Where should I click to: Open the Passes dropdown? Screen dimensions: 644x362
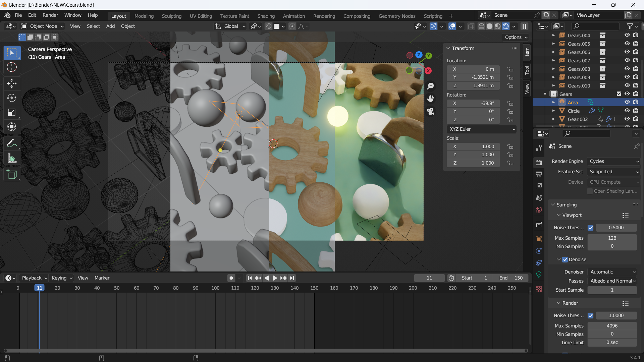(612, 281)
